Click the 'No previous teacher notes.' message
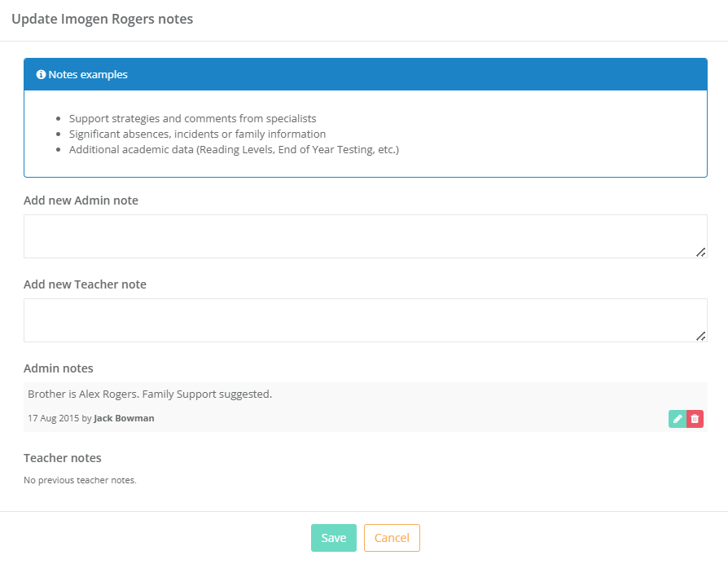Viewport: 728px width, 564px height. [x=80, y=480]
